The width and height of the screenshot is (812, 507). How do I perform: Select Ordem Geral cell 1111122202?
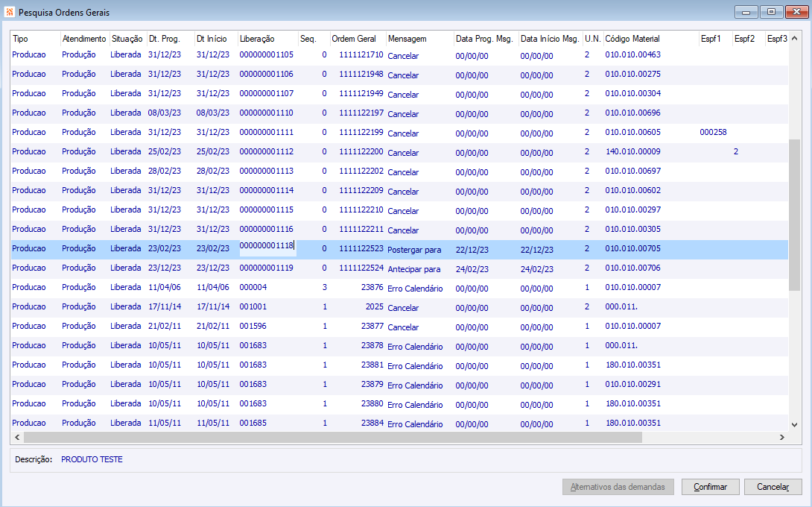[361, 171]
